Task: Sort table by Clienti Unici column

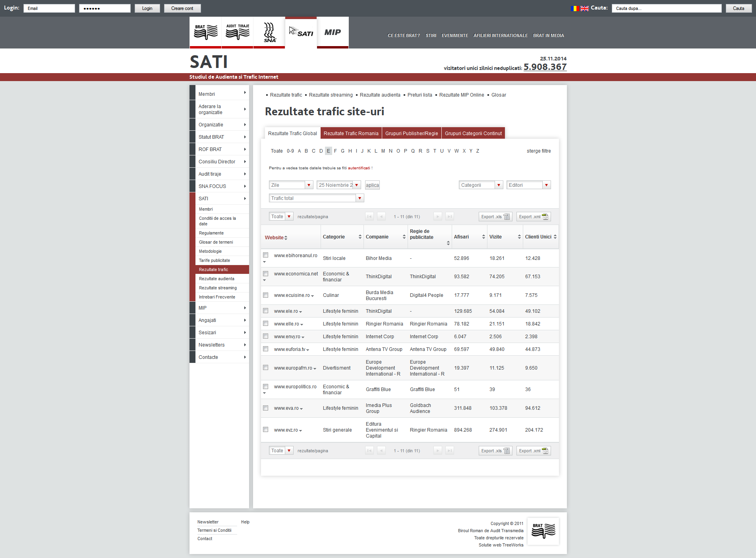Action: pos(541,237)
